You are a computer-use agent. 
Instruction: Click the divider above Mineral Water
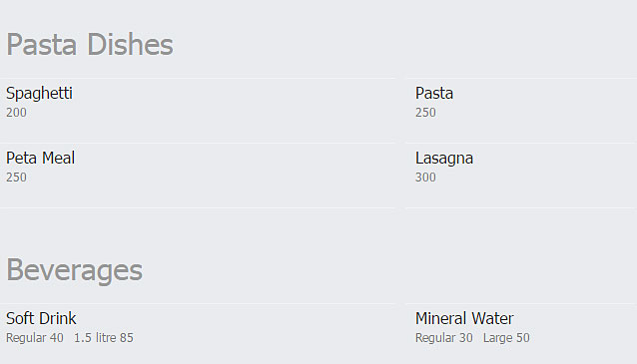pyautogui.click(x=521, y=303)
